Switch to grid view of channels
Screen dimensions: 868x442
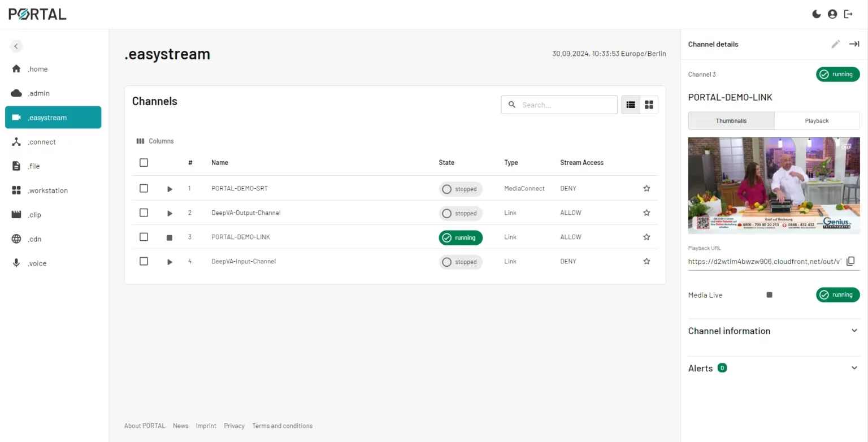point(649,105)
